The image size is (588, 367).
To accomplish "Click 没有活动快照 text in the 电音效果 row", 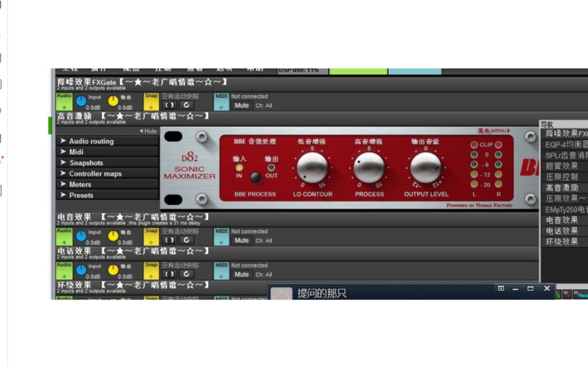I will (x=180, y=231).
